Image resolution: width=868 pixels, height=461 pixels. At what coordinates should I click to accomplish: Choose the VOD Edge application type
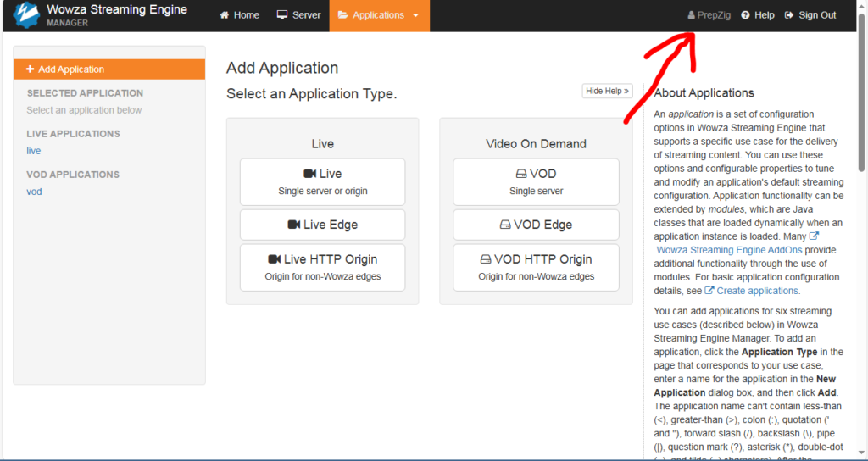pos(536,225)
